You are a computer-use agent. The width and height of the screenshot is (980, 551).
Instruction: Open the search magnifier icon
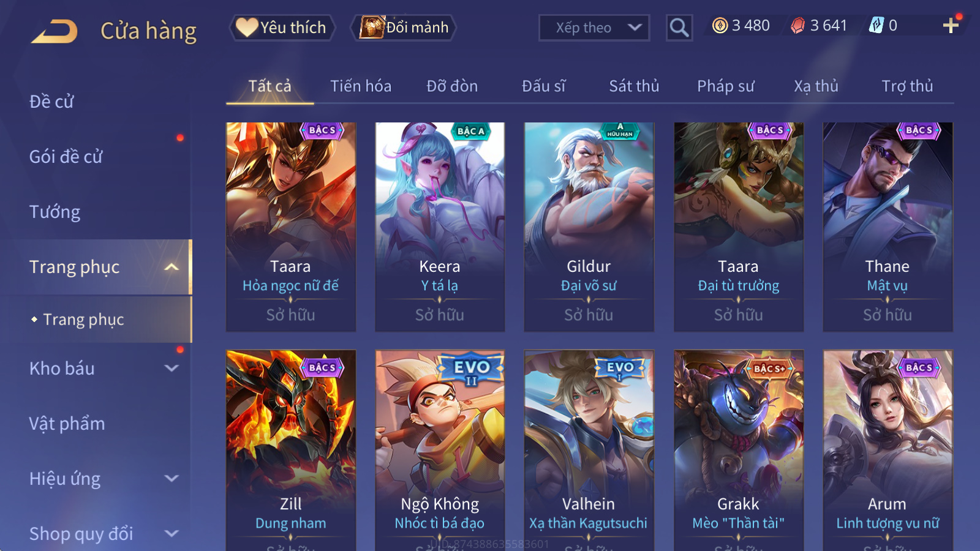pos(679,28)
